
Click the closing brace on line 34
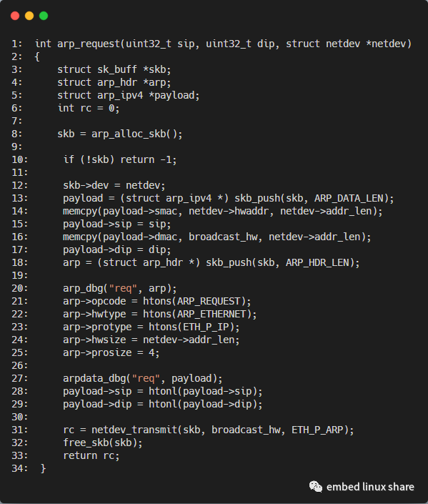pos(43,468)
